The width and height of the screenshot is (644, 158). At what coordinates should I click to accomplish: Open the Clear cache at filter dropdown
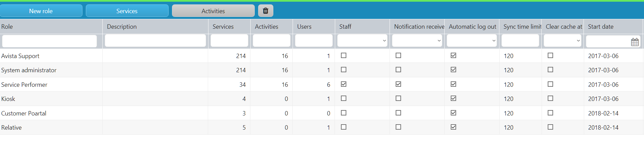click(563, 41)
